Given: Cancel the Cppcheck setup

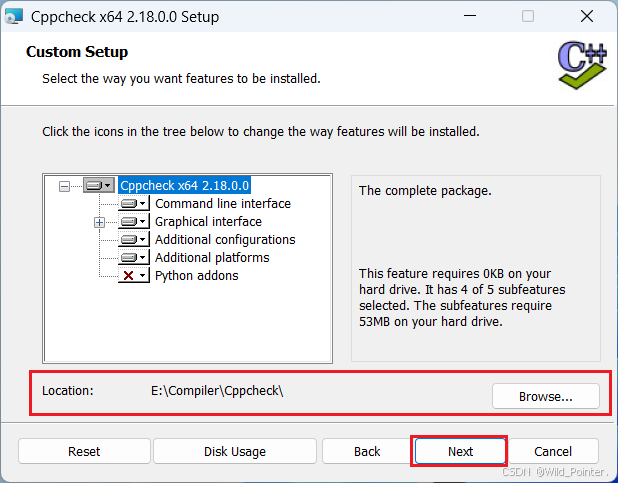Looking at the screenshot, I should click(x=553, y=451).
